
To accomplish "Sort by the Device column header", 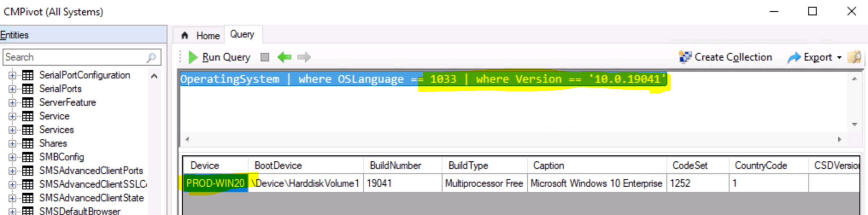I will point(215,166).
